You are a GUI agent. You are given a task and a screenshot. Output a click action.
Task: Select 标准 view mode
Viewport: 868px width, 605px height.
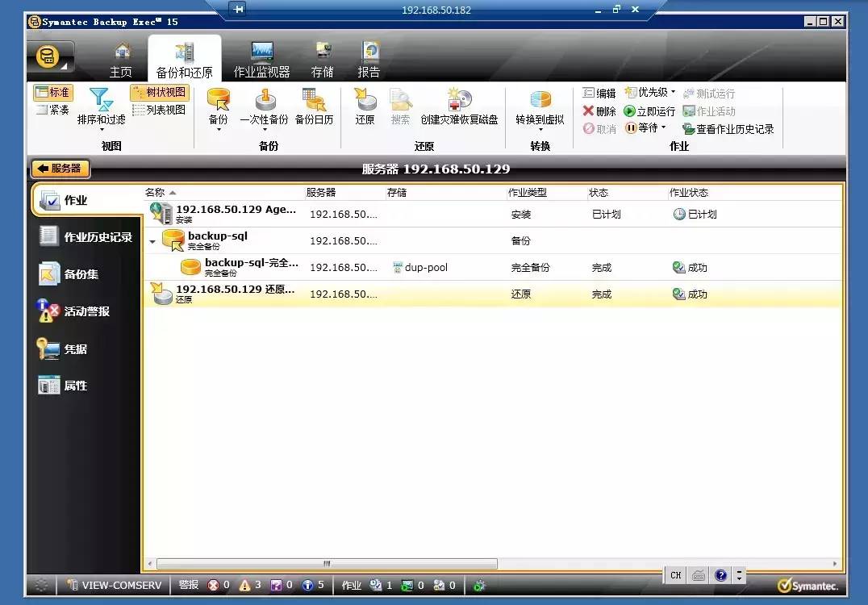tap(52, 93)
